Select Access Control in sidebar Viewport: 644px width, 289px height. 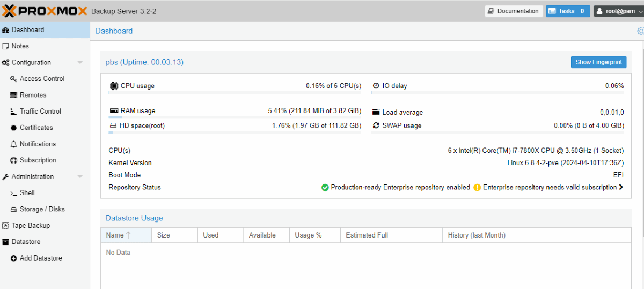(x=42, y=79)
